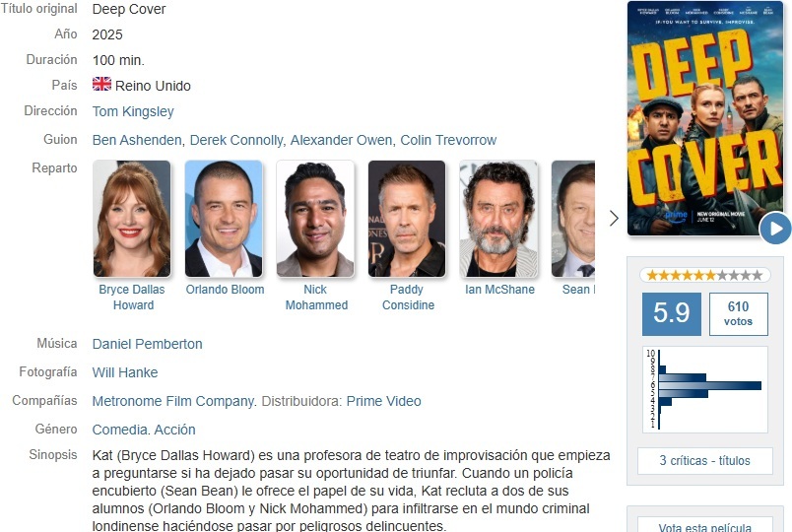Show next cast members with arrow
The image size is (792, 532).
[x=614, y=219]
